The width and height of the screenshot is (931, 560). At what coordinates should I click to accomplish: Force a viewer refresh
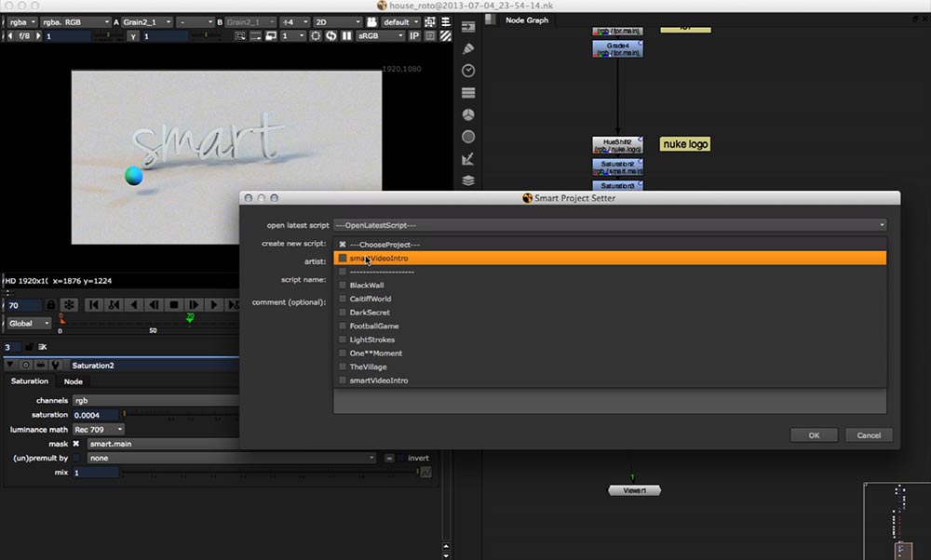click(331, 36)
